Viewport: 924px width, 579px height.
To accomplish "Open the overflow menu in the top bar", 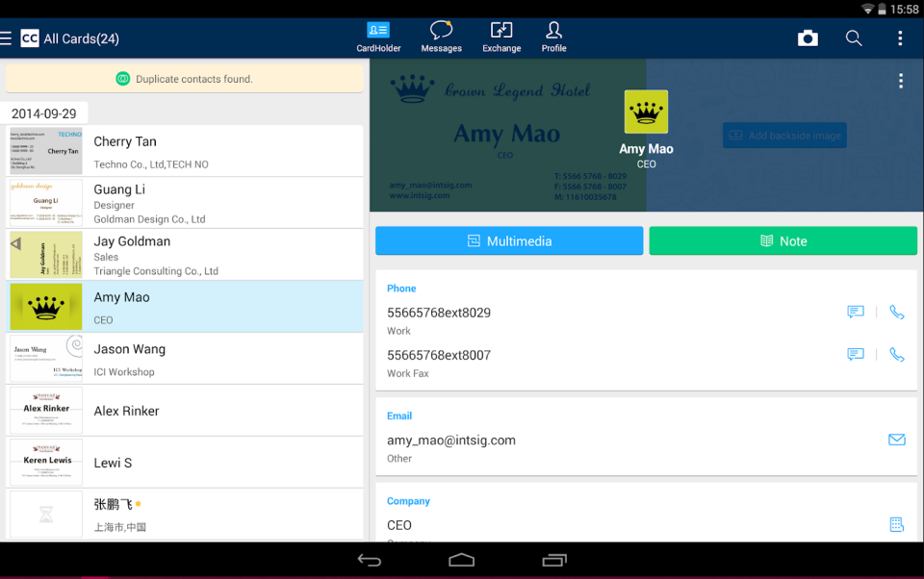I will tap(900, 38).
